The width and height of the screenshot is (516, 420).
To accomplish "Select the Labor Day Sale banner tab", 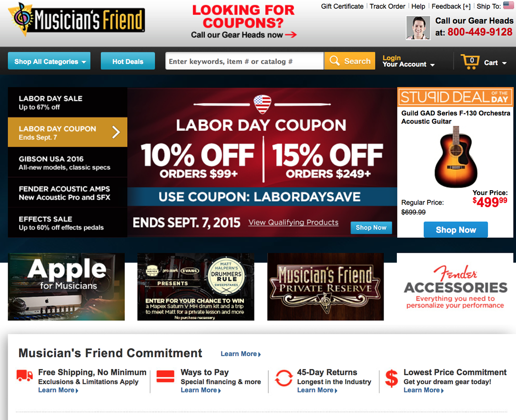I will tap(68, 102).
